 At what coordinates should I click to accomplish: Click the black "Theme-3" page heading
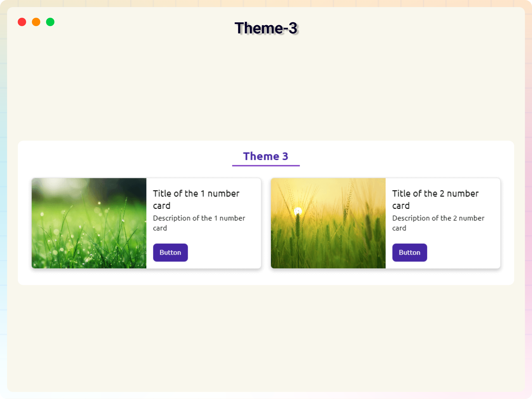tap(266, 28)
